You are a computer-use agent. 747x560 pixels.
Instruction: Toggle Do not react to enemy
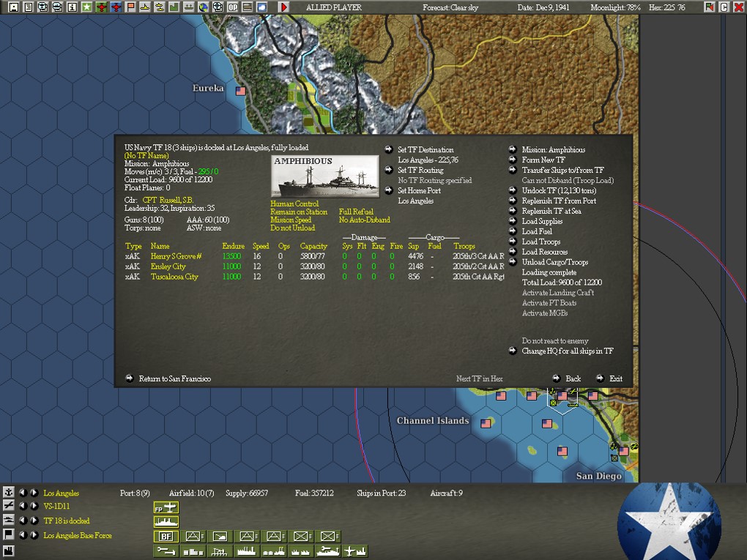(x=555, y=341)
